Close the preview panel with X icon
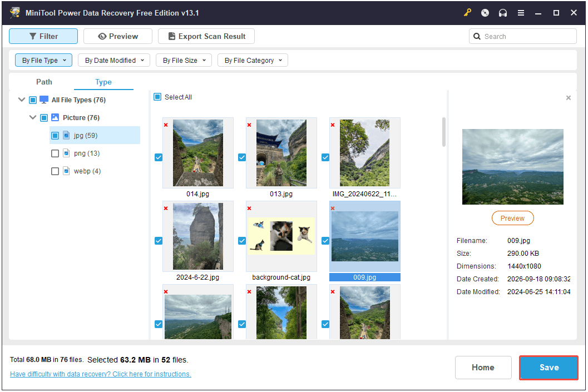Screen dimensions: 588x392 click(569, 98)
